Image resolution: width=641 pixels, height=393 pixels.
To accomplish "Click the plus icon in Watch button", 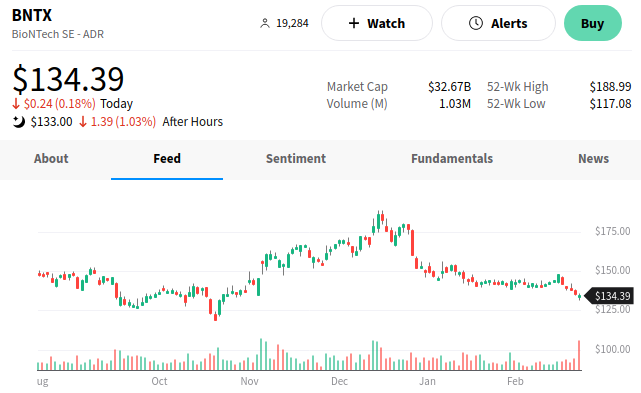I will coord(354,23).
